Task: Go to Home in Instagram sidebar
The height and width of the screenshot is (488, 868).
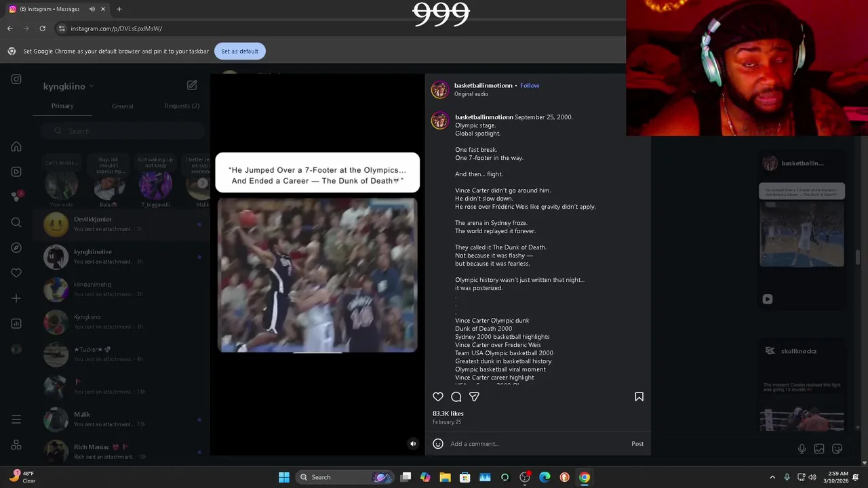Action: coord(16,146)
